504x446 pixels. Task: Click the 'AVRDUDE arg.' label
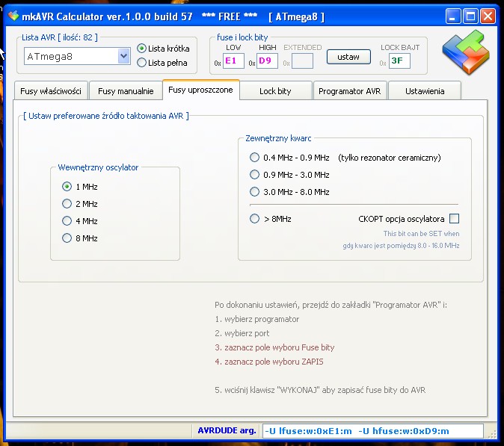[x=227, y=430]
